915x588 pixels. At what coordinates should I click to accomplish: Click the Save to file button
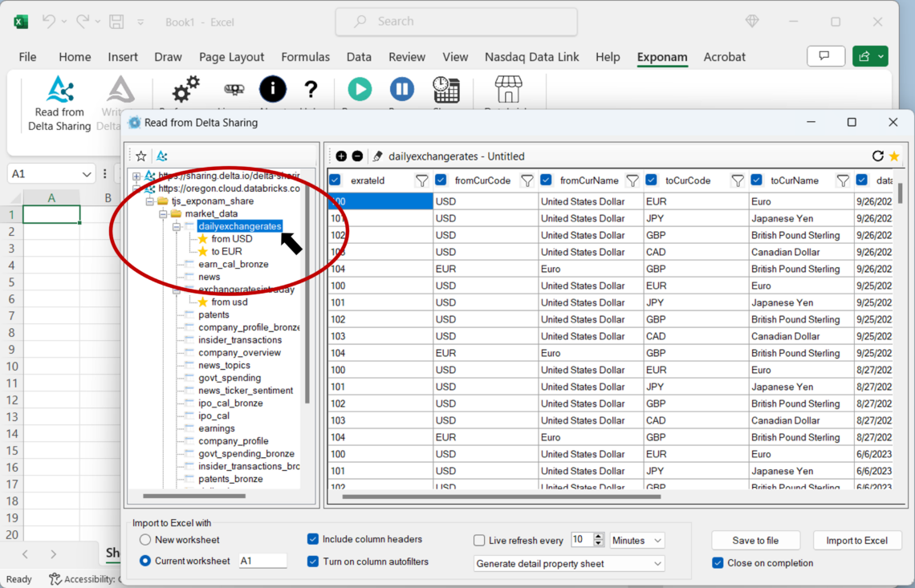click(755, 541)
